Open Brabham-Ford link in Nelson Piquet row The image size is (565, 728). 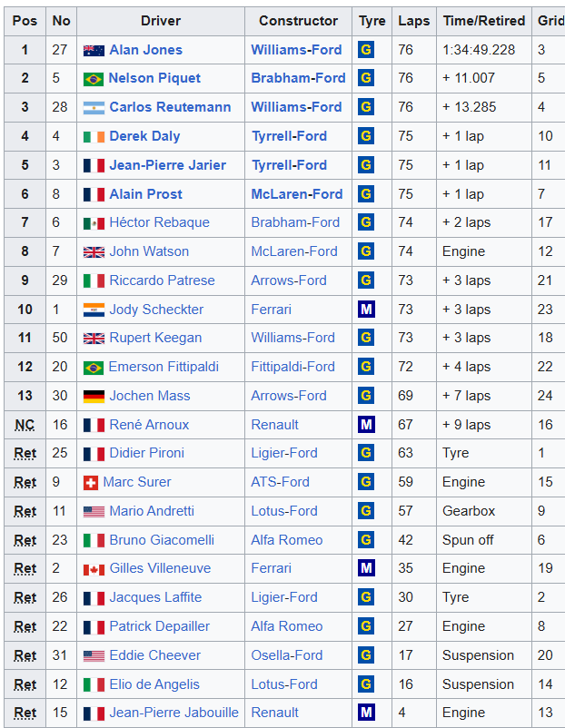click(298, 78)
